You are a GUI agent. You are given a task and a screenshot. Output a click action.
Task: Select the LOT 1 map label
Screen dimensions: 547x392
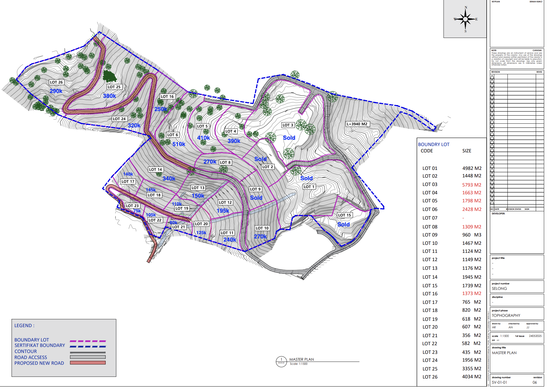309,187
